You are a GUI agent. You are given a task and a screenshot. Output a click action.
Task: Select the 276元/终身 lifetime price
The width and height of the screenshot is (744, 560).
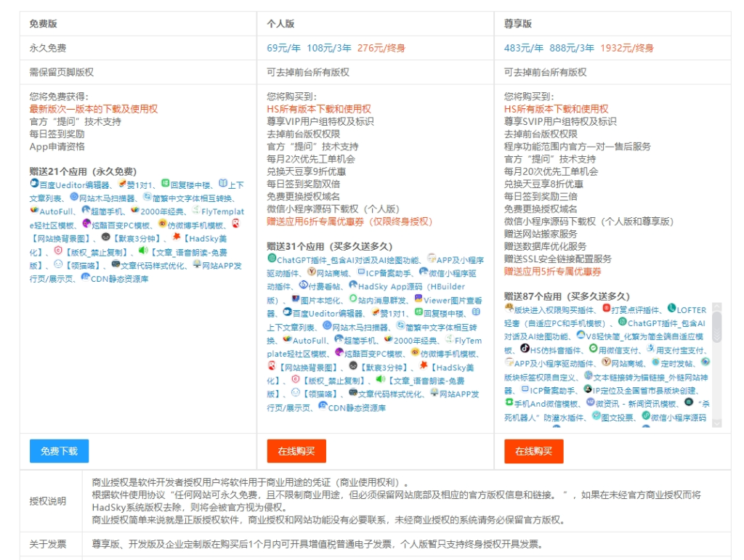tap(381, 48)
